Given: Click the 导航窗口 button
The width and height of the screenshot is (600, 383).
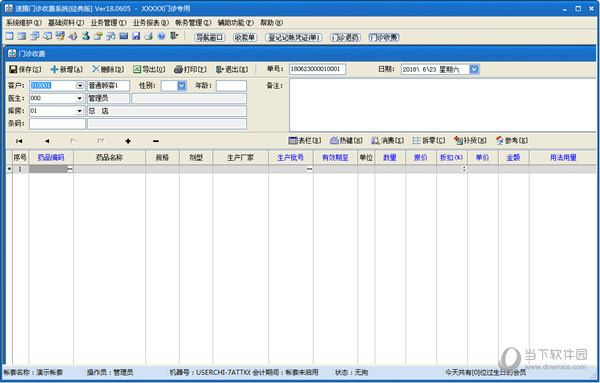Looking at the screenshot, I should (210, 37).
